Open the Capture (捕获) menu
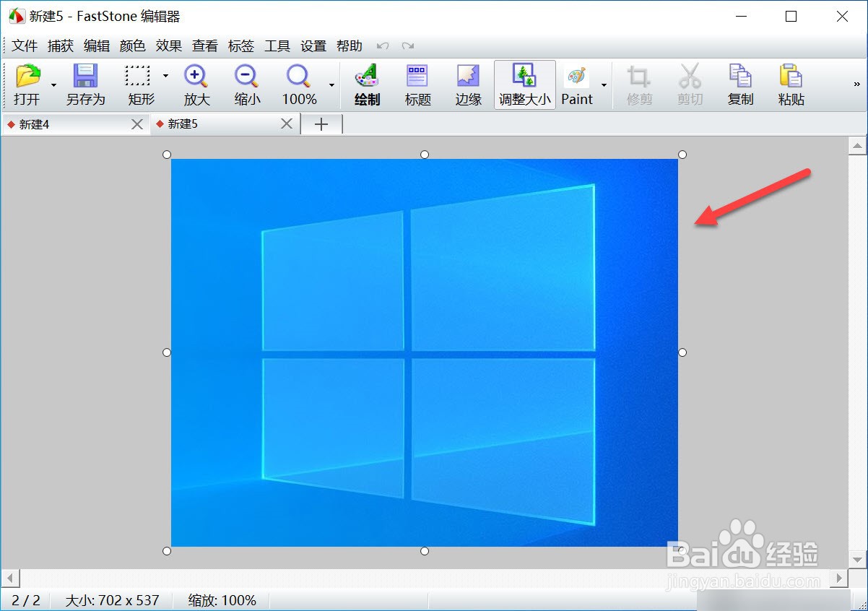This screenshot has width=868, height=611. [x=61, y=46]
